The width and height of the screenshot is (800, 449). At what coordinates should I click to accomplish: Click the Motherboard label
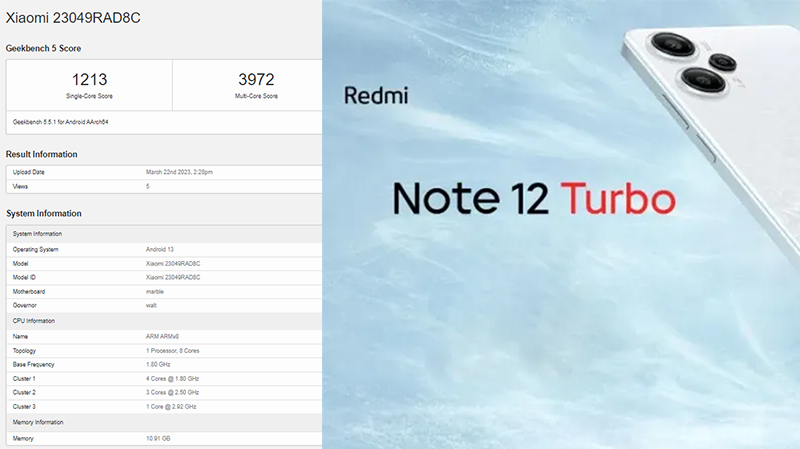click(29, 292)
